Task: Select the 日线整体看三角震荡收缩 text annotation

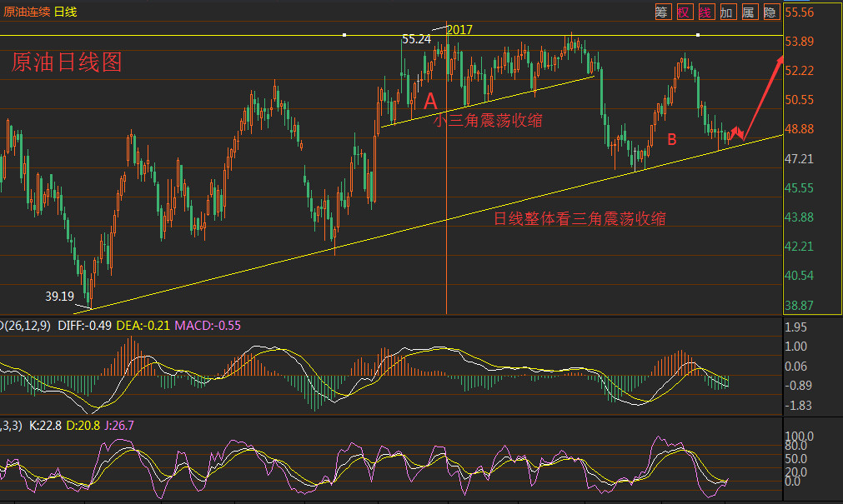Action: [x=580, y=219]
